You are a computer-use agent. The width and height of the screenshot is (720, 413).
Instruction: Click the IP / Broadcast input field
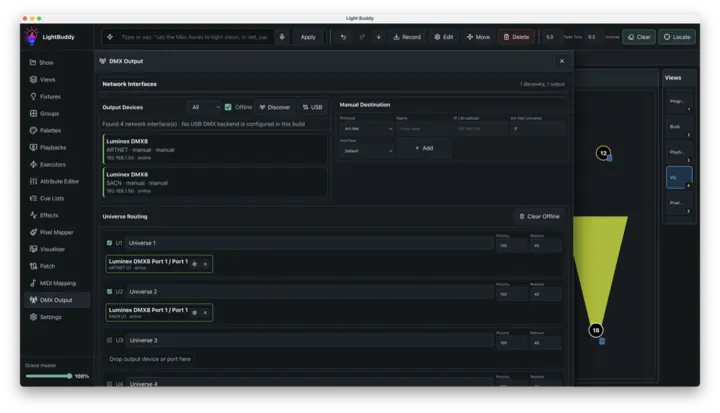coord(480,129)
